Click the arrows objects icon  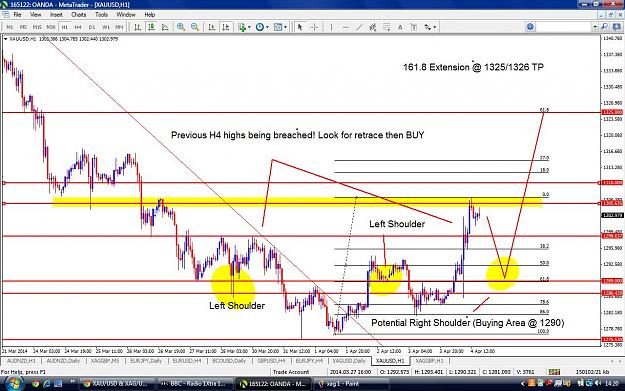(x=427, y=27)
